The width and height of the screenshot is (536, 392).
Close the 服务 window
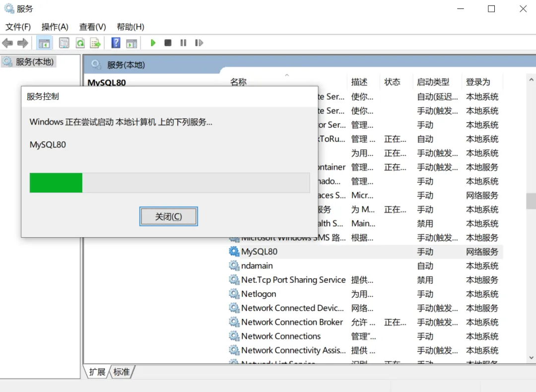pyautogui.click(x=523, y=9)
